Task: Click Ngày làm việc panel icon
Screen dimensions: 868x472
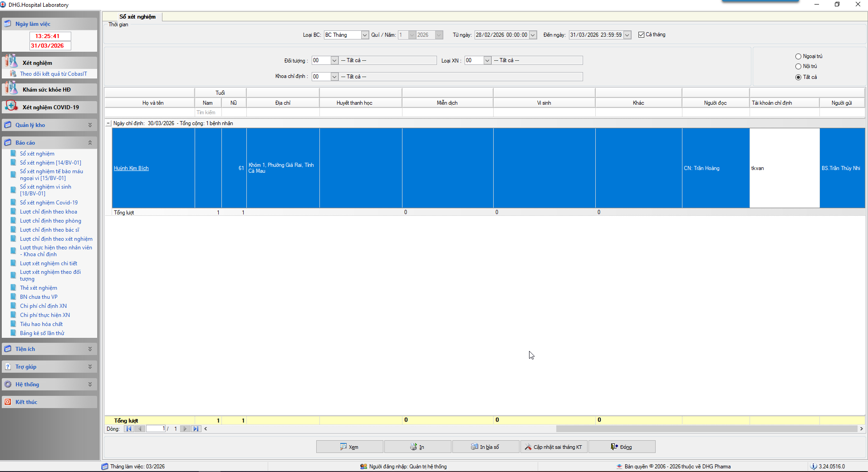Action: pos(8,24)
